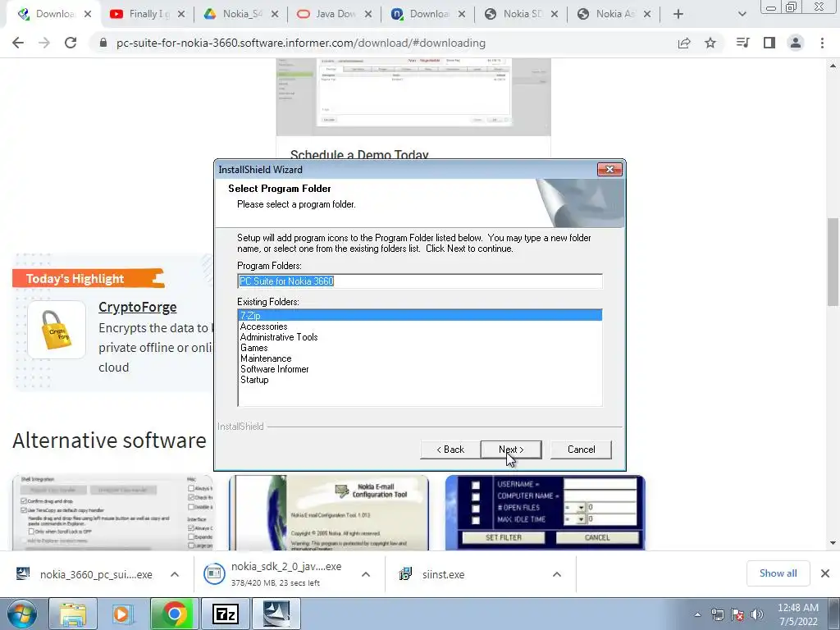Open Chrome three-dot menu
This screenshot has width=840, height=630.
(x=822, y=43)
